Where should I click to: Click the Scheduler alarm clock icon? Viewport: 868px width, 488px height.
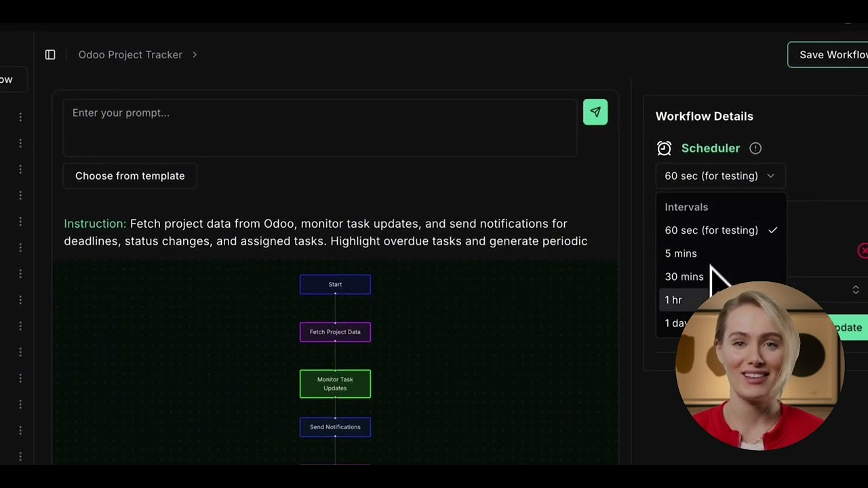coord(664,148)
